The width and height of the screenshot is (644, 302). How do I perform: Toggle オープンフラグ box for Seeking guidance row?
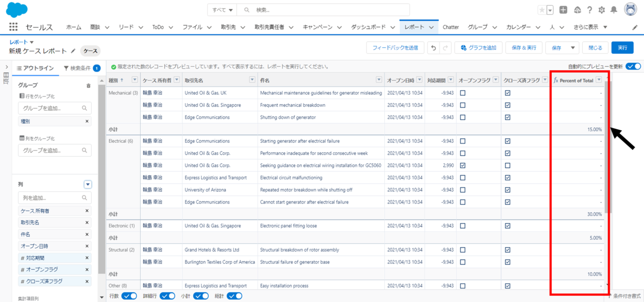pos(463,165)
